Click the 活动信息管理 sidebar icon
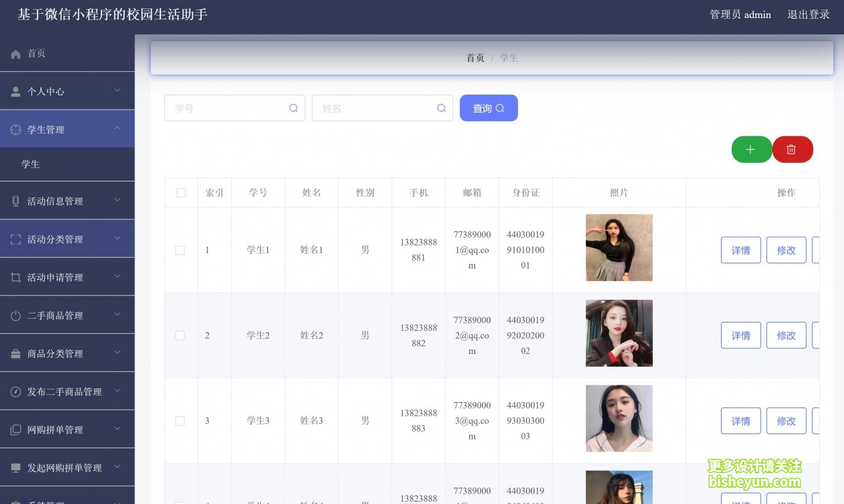 16,201
